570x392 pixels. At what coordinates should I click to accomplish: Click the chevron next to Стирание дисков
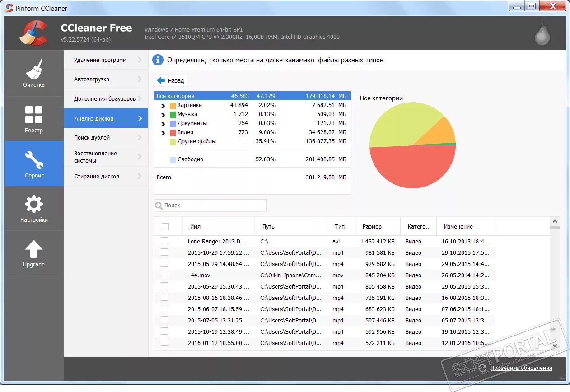click(140, 176)
